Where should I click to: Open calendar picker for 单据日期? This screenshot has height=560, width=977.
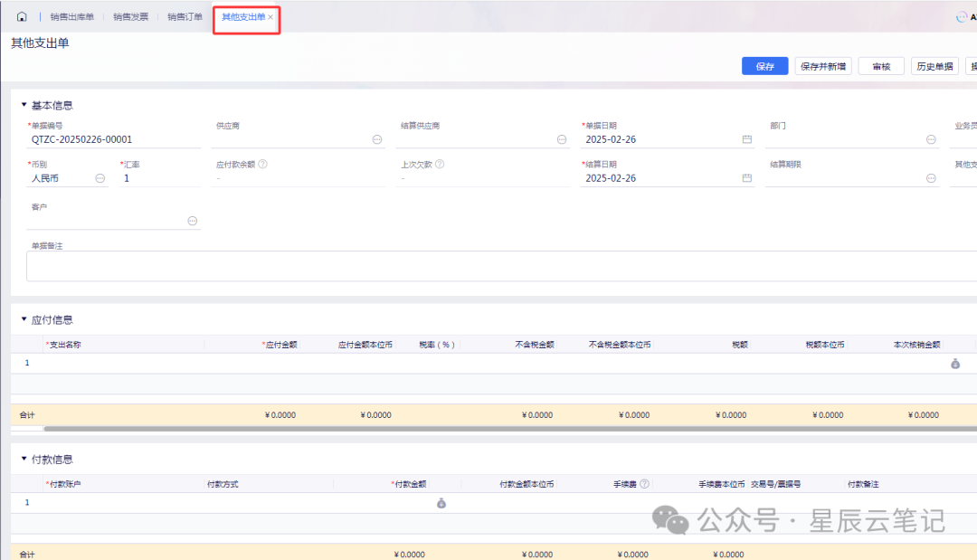[x=746, y=139]
